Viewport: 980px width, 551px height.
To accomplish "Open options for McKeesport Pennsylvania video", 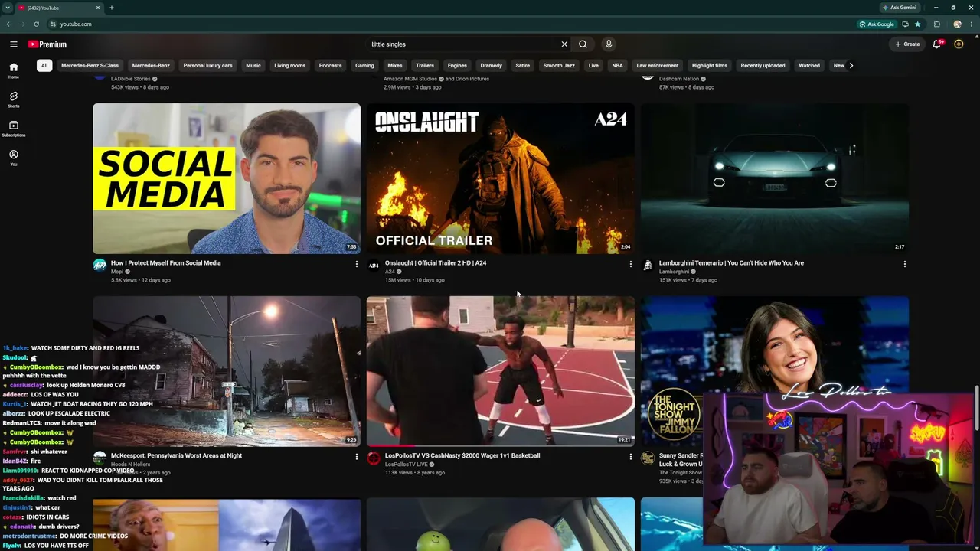I will pyautogui.click(x=356, y=457).
